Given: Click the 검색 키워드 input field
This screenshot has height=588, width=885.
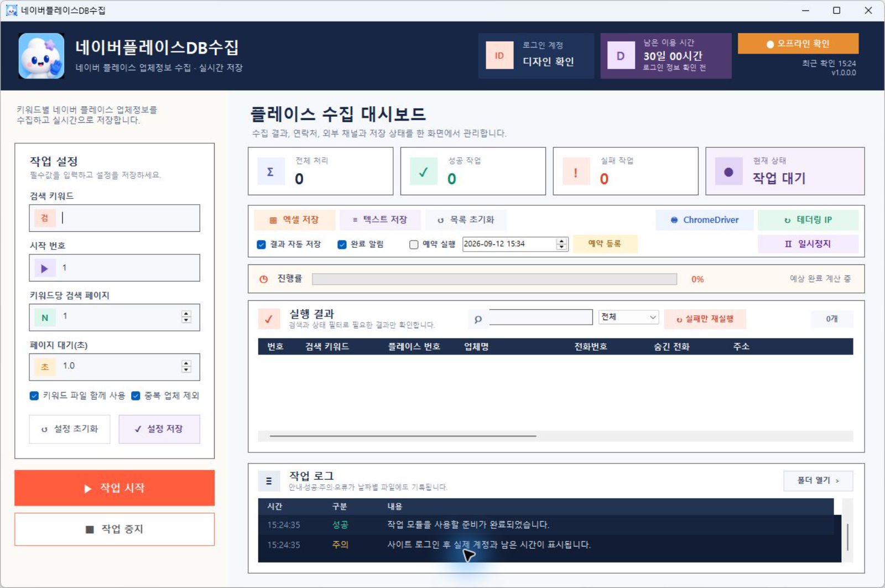Looking at the screenshot, I should (114, 218).
